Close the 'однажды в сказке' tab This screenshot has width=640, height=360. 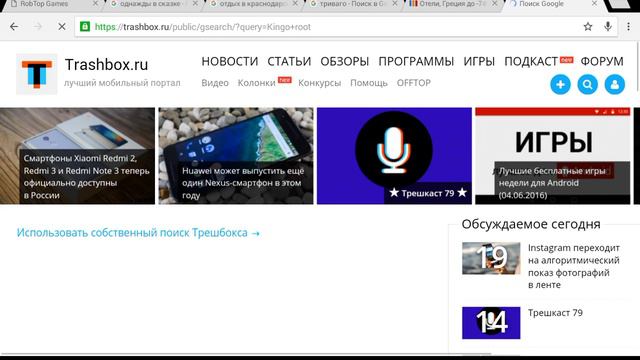click(x=195, y=4)
